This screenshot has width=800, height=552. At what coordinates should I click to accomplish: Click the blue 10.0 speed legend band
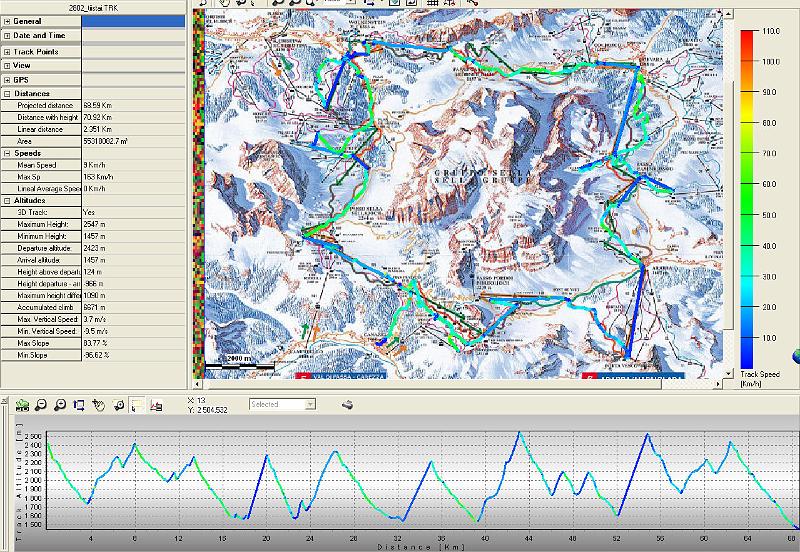click(x=747, y=338)
